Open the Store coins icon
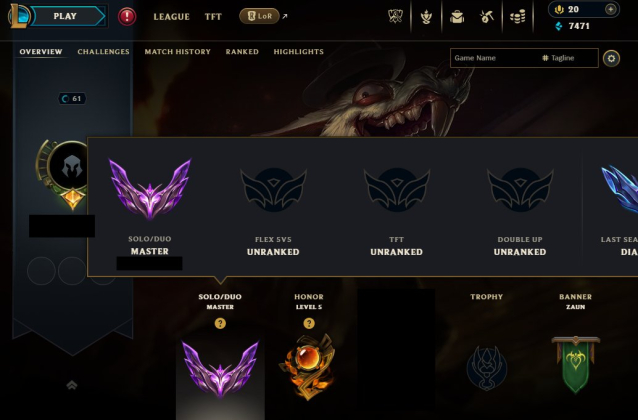Screen dimensions: 638x420 pyautogui.click(x=518, y=17)
